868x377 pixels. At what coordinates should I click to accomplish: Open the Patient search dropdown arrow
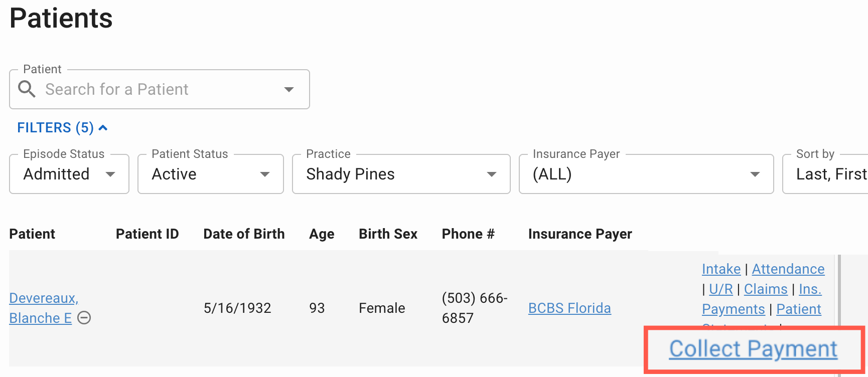[x=289, y=89]
